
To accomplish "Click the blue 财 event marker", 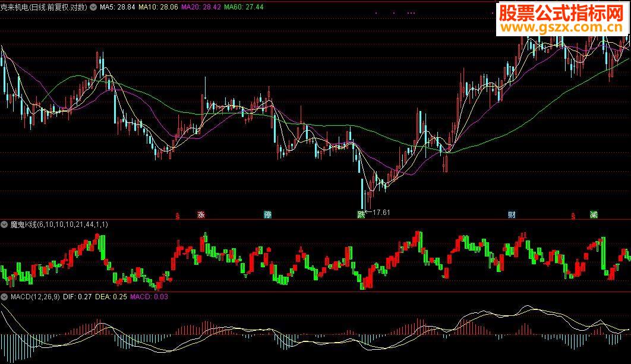I will click(x=512, y=215).
